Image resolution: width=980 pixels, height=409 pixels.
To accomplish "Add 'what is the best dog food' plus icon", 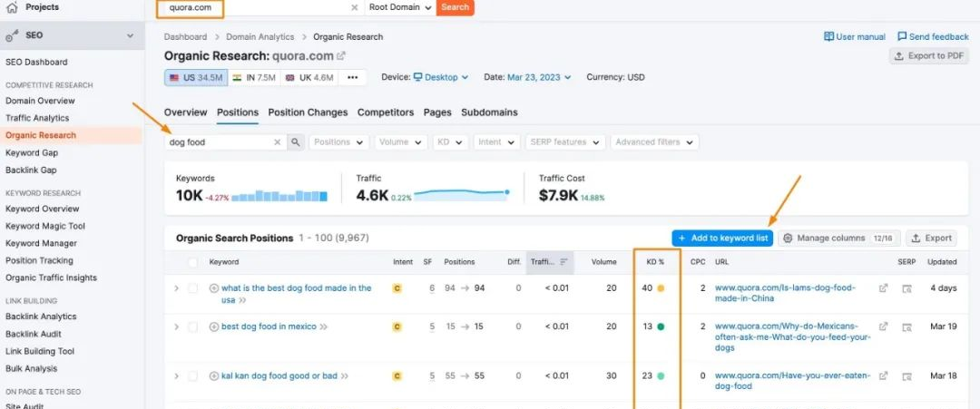I will (x=214, y=288).
